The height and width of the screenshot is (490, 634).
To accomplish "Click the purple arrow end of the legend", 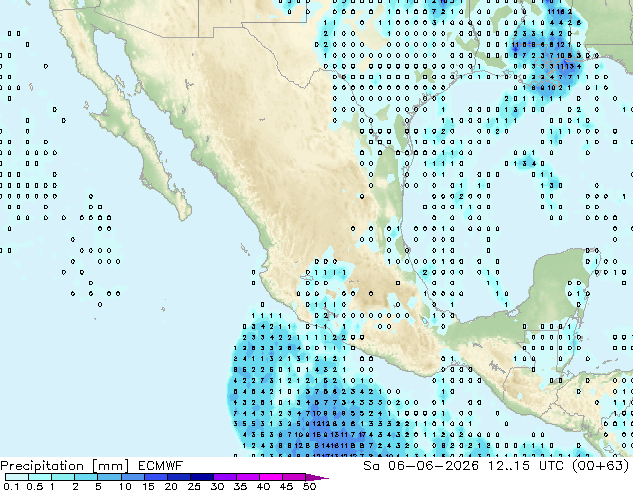I will (317, 477).
